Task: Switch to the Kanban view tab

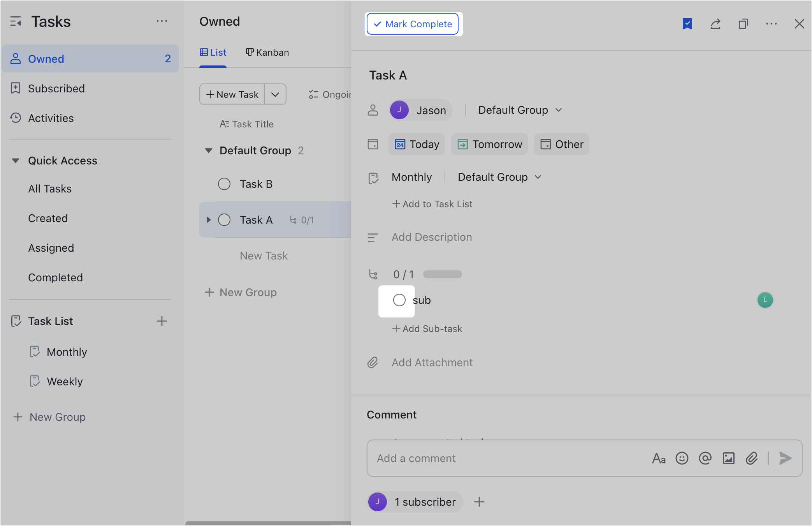Action: [267, 52]
